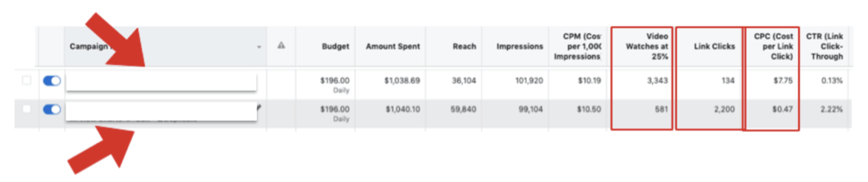Open the Campaign Name column dropdown arrow
868x182 pixels.
tap(259, 47)
